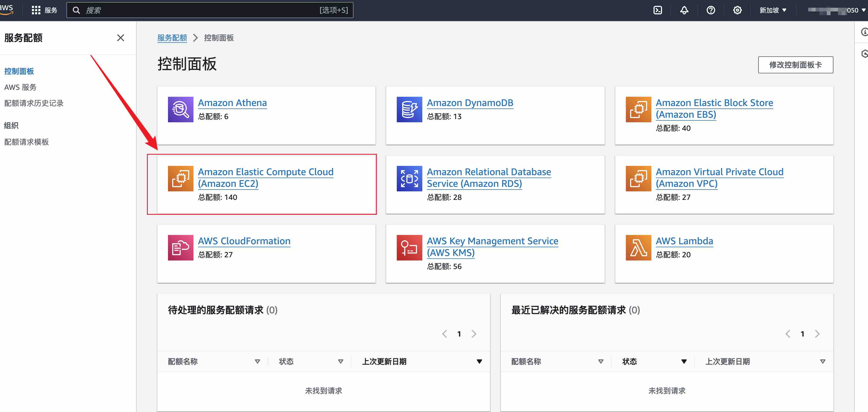The height and width of the screenshot is (412, 868).
Task: Click the 服务配额 breadcrumb link
Action: click(x=172, y=38)
